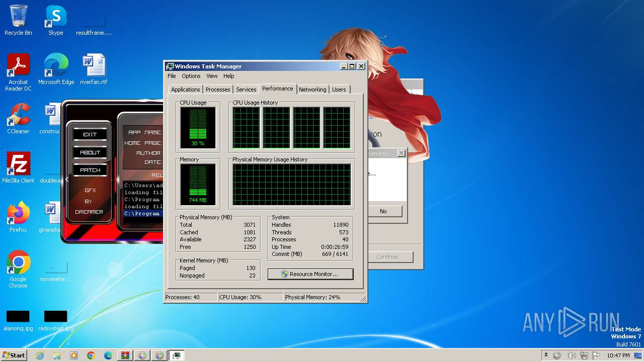Open Windows Media Player from taskbar
Screen dimensions: 644x362
pos(74,355)
